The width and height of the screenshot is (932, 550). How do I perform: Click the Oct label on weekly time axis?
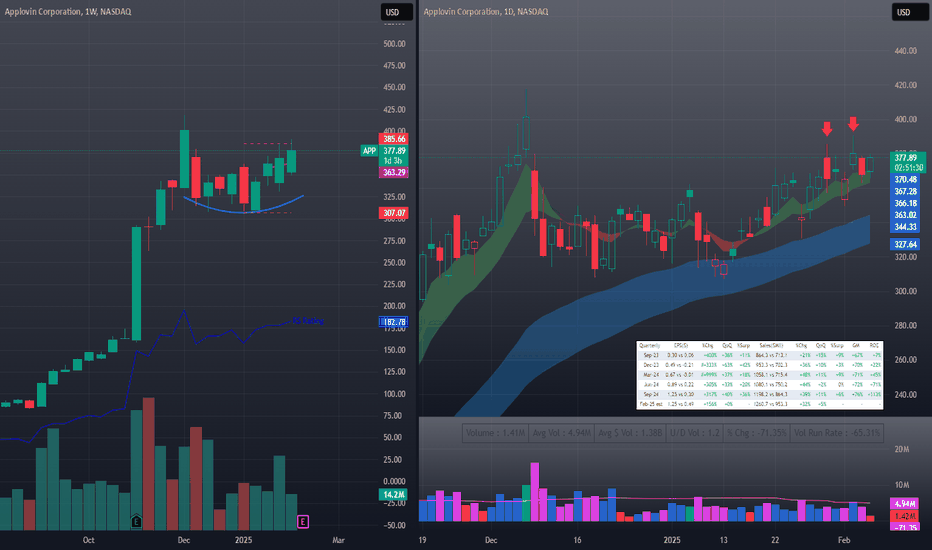coord(89,540)
